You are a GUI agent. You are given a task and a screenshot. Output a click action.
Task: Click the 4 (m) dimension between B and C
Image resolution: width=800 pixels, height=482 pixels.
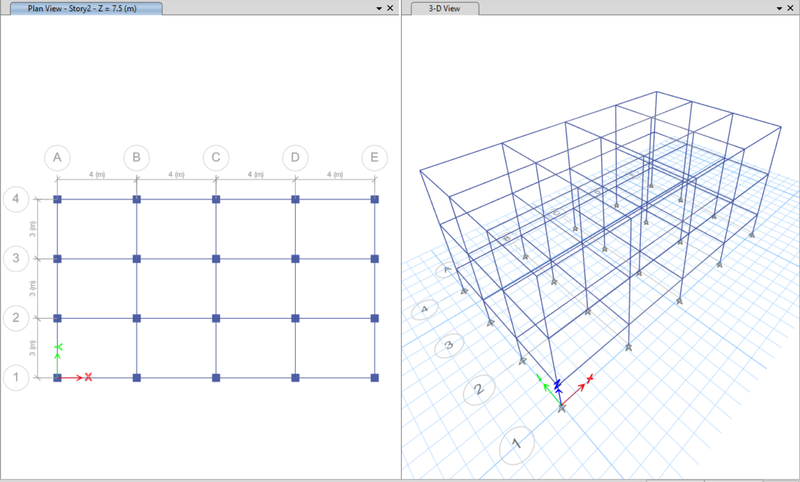176,174
